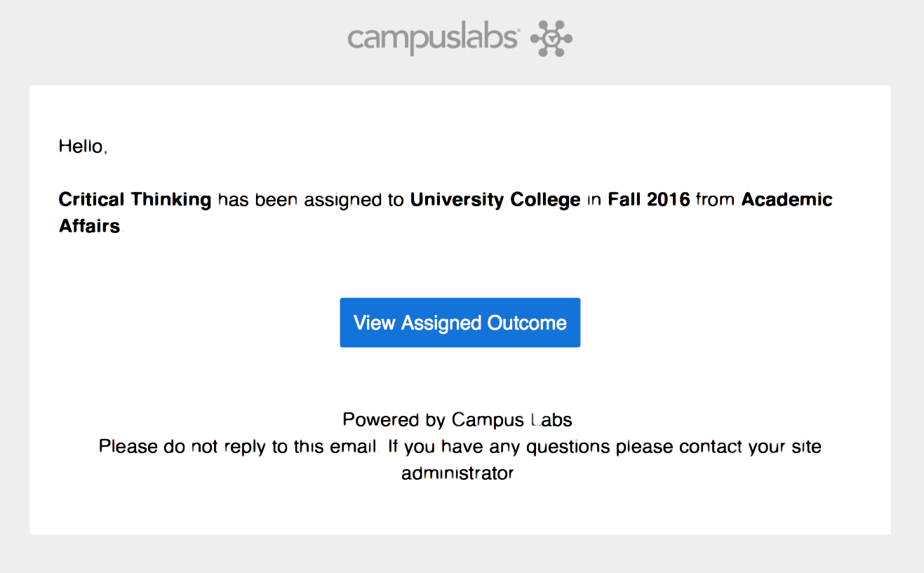Click 'Campus Labs' words in powered-by line
This screenshot has width=924, height=573.
(513, 420)
